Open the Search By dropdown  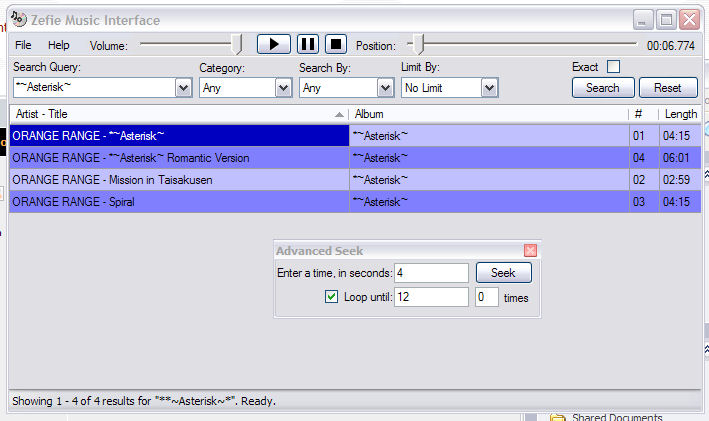coord(382,88)
